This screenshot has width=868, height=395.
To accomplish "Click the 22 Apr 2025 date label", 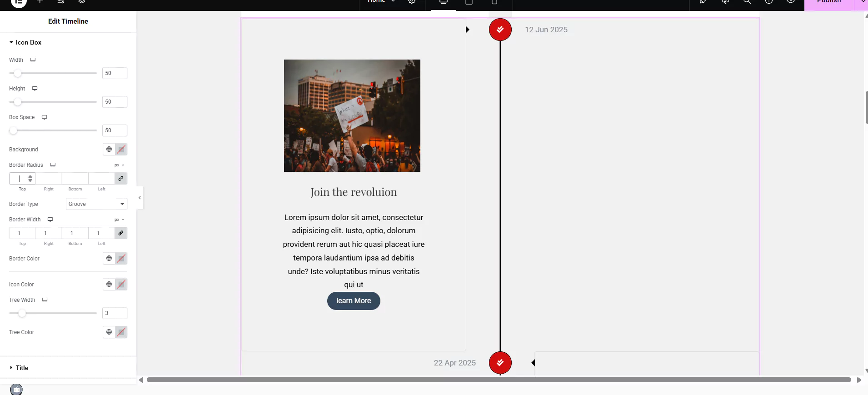I will click(x=455, y=363).
